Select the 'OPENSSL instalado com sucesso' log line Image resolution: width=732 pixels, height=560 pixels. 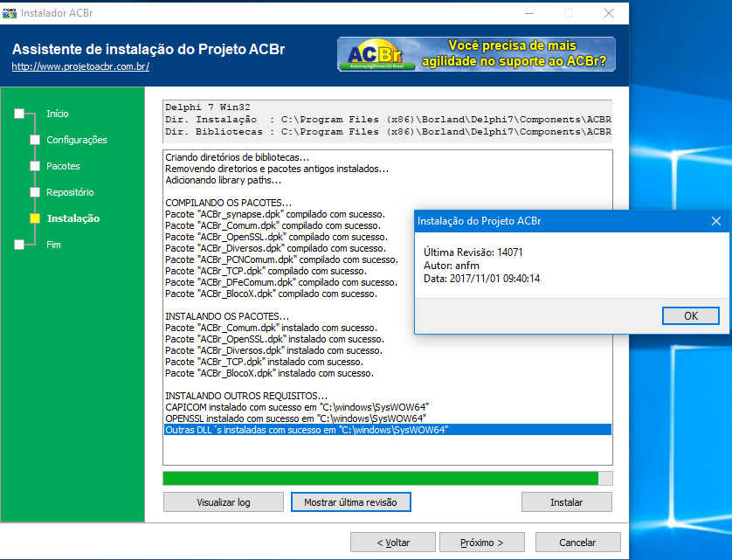295,418
